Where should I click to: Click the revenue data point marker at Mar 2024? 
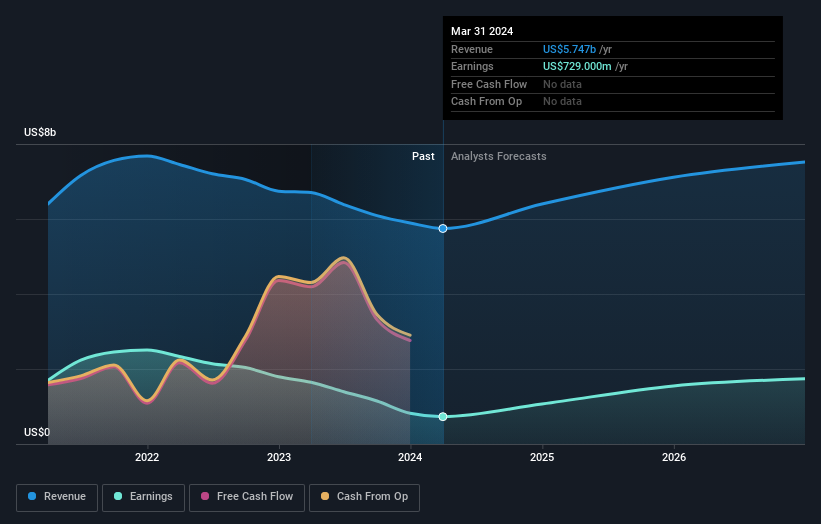[x=443, y=228]
